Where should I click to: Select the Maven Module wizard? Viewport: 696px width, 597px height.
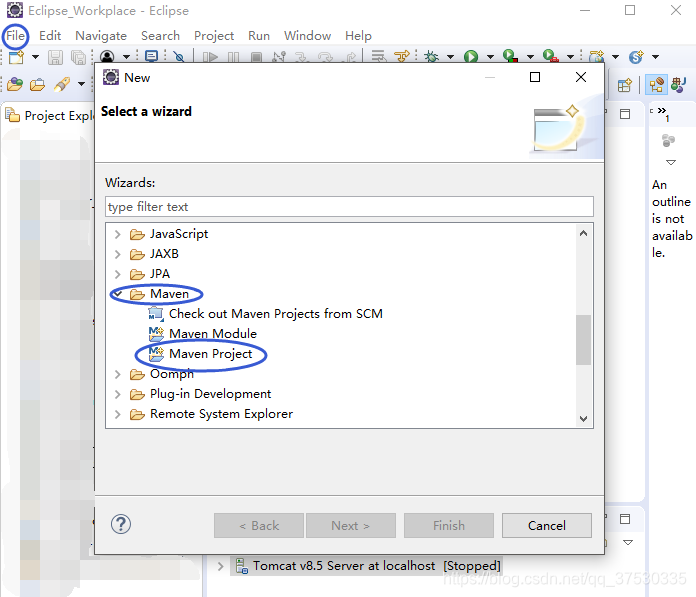213,334
